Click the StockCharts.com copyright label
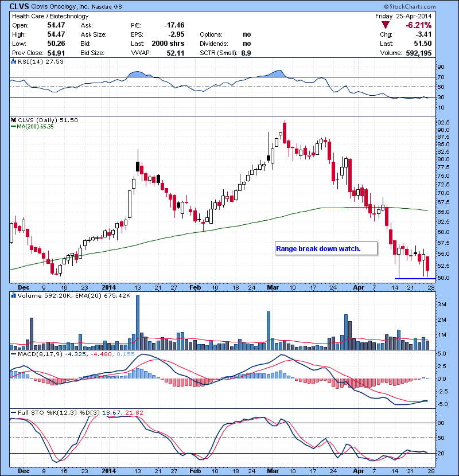This screenshot has width=459, height=476. pos(410,6)
